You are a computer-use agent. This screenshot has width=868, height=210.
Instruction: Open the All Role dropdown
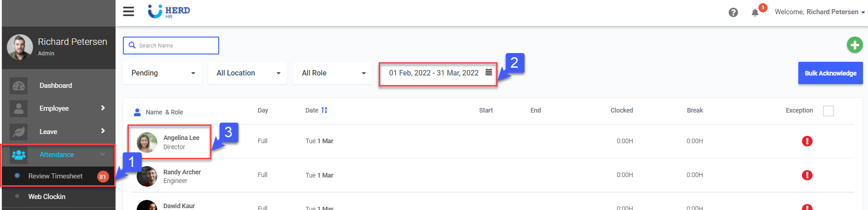click(x=332, y=73)
